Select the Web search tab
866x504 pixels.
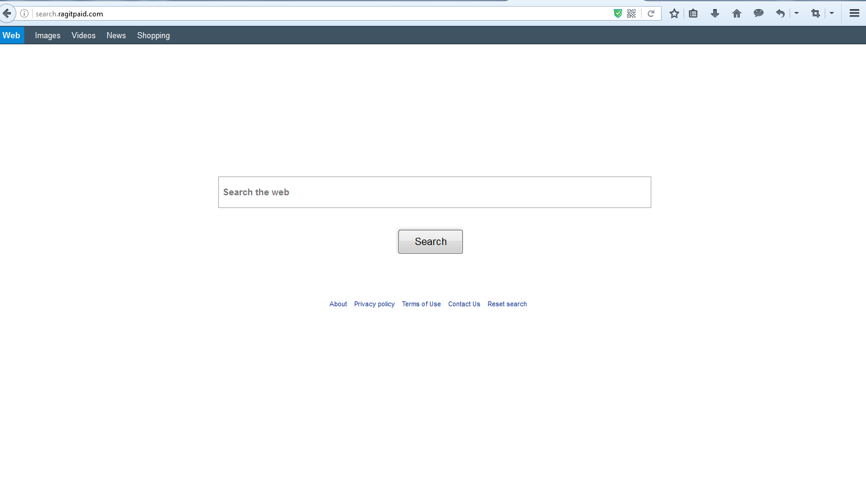[12, 35]
